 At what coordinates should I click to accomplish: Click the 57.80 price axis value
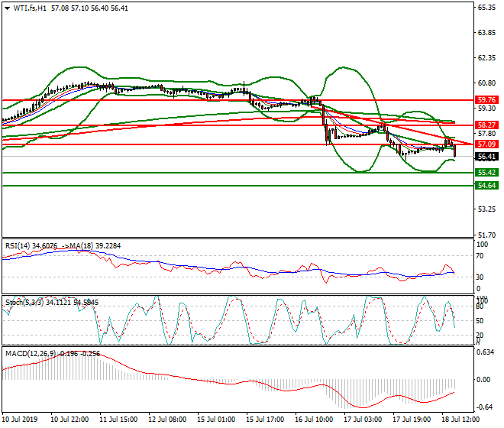486,133
